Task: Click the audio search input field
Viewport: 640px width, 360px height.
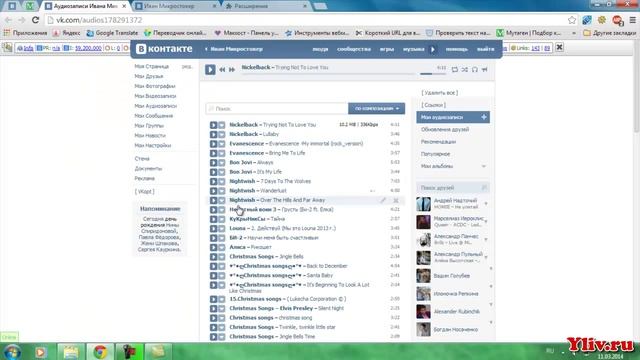Action: [277, 109]
